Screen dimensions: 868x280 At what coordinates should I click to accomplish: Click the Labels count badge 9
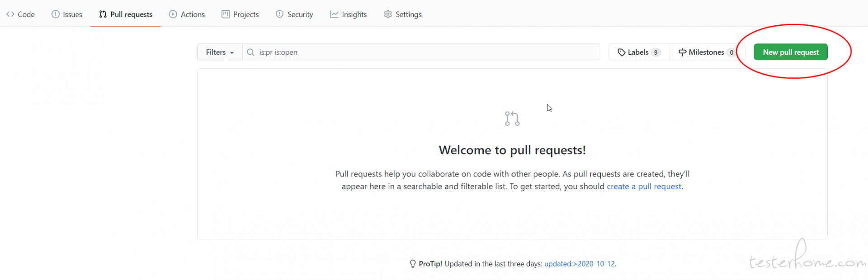656,52
